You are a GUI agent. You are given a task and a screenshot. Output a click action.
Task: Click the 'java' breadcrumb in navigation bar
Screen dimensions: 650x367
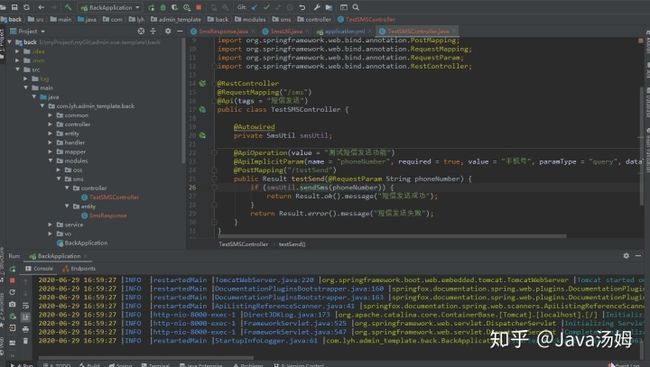[87, 19]
